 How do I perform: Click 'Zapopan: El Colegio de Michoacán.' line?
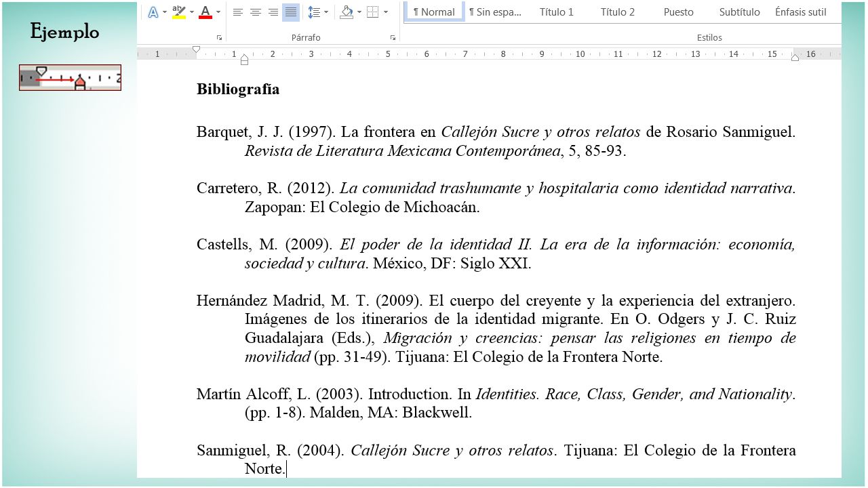[x=362, y=207]
